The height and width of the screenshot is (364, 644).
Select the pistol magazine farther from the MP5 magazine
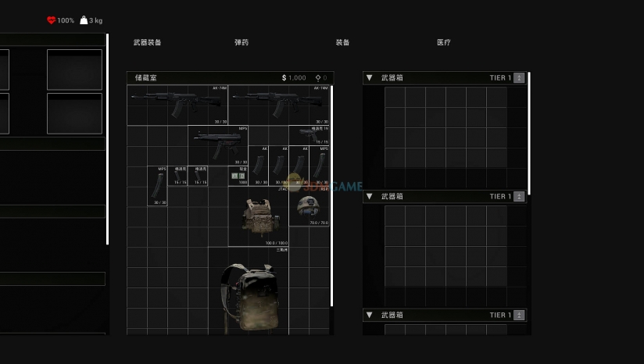pos(198,176)
